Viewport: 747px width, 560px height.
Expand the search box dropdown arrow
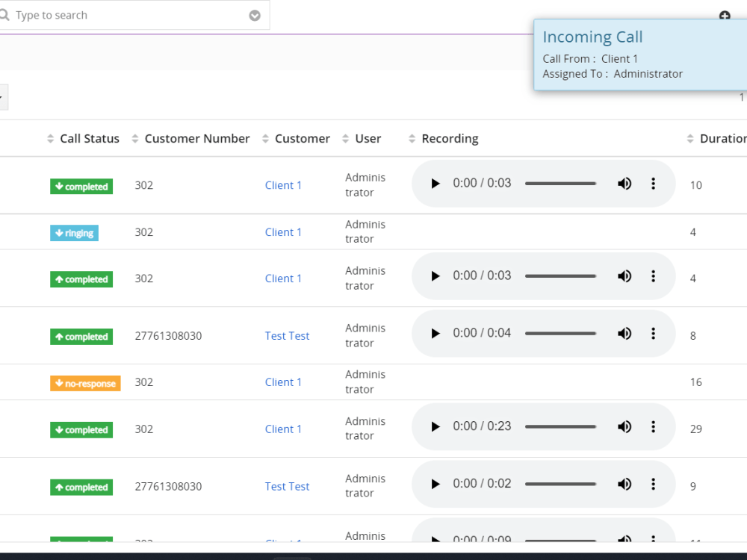[255, 16]
